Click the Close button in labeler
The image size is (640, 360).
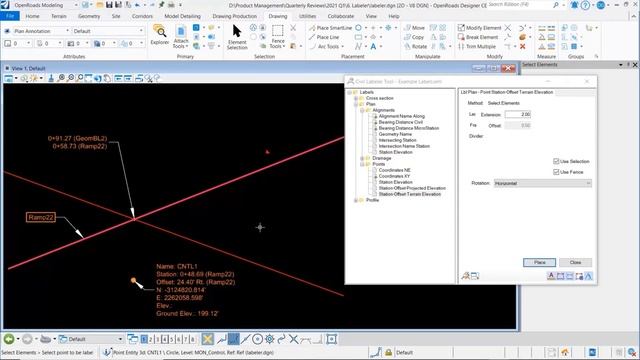pos(575,262)
